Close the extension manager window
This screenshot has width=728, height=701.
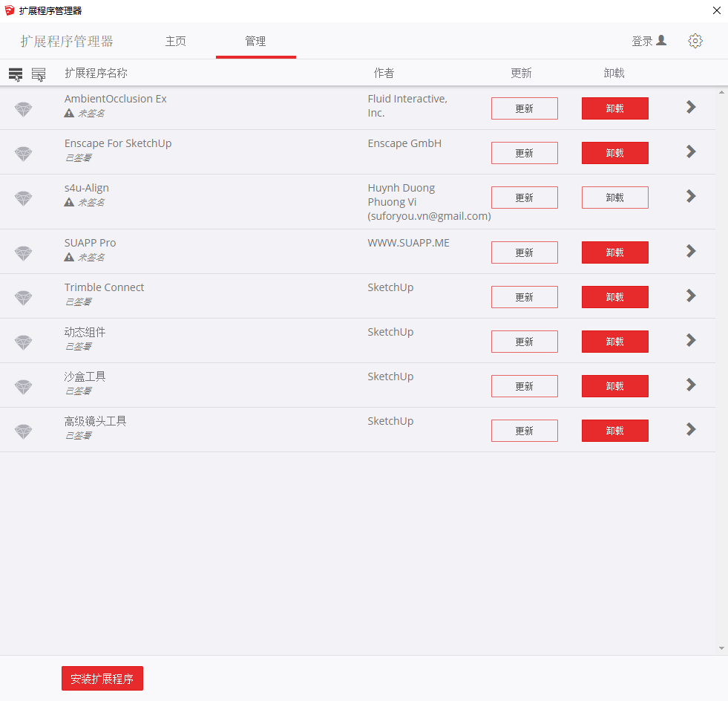[x=716, y=10]
